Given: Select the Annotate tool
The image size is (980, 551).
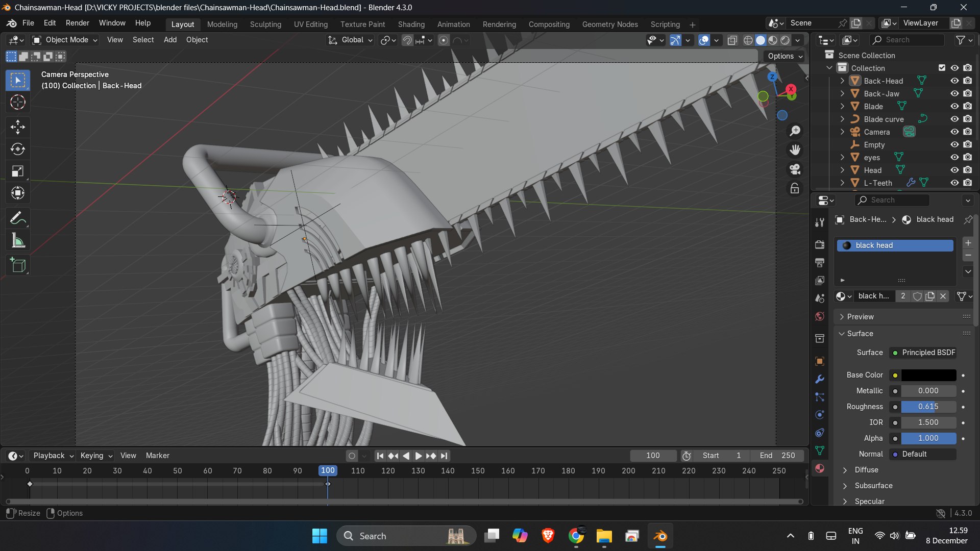Looking at the screenshot, I should click(x=18, y=218).
